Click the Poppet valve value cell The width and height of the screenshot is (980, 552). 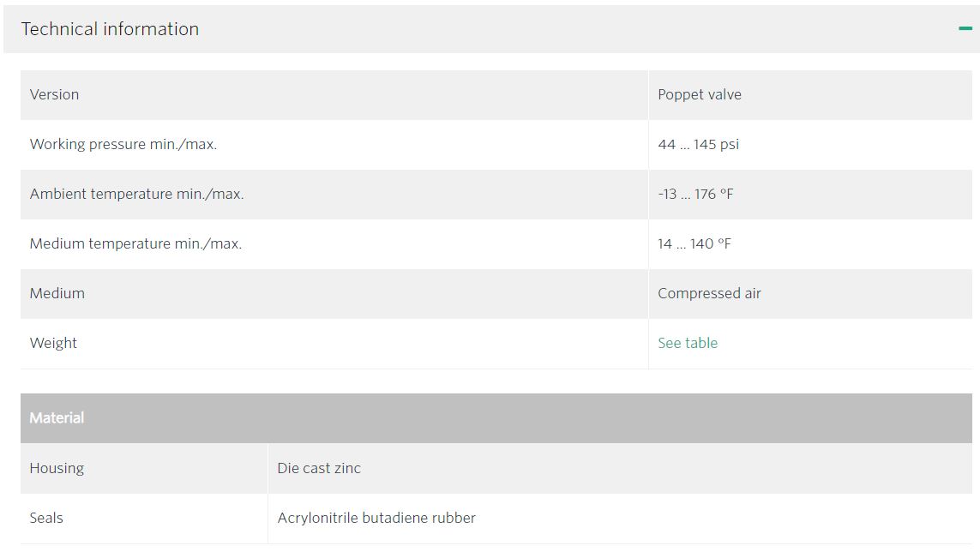810,94
